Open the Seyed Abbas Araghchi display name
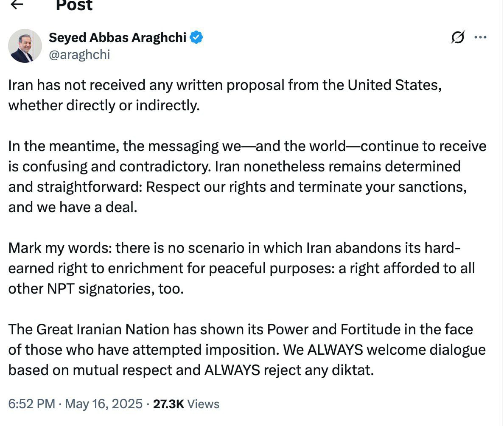 pos(118,38)
